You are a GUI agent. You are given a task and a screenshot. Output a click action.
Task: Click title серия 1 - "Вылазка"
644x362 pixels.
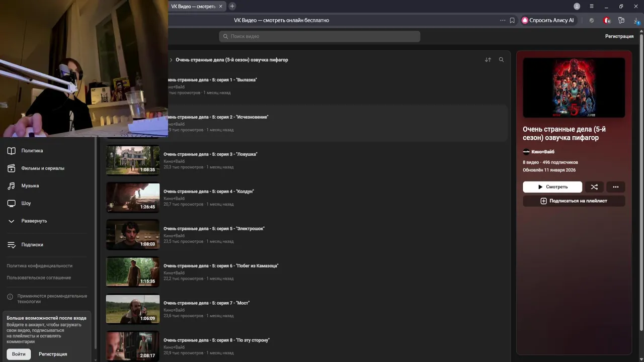click(212, 80)
